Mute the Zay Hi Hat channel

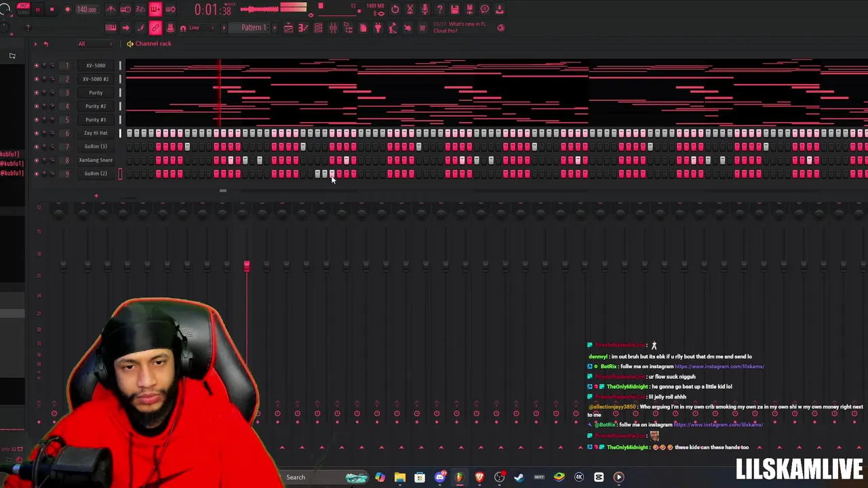[x=37, y=134]
